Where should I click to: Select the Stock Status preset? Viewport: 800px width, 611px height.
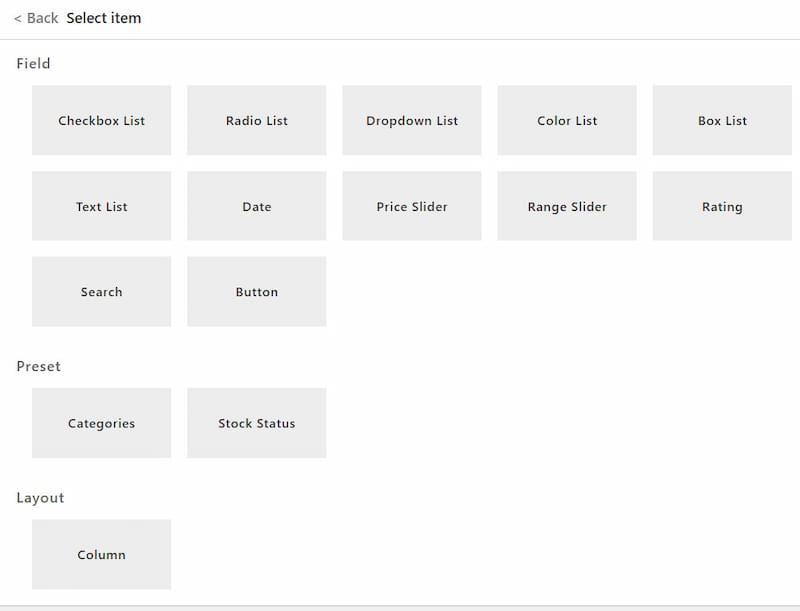tap(257, 423)
